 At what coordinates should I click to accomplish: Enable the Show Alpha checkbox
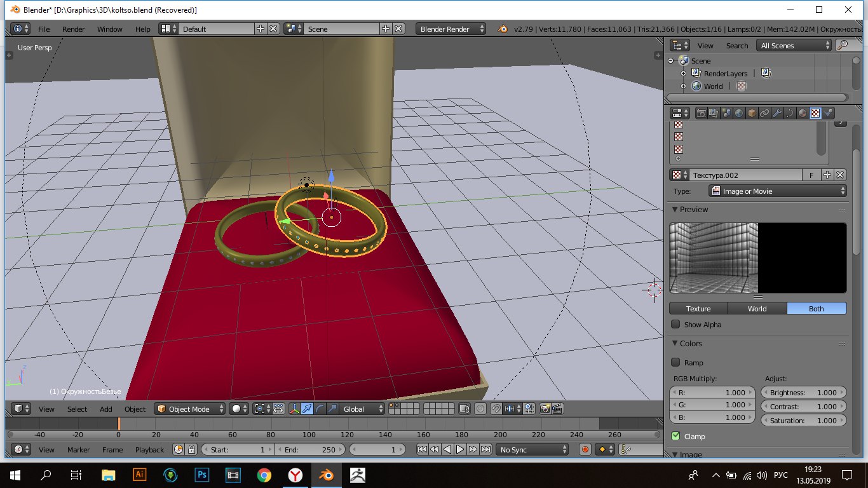pos(675,324)
